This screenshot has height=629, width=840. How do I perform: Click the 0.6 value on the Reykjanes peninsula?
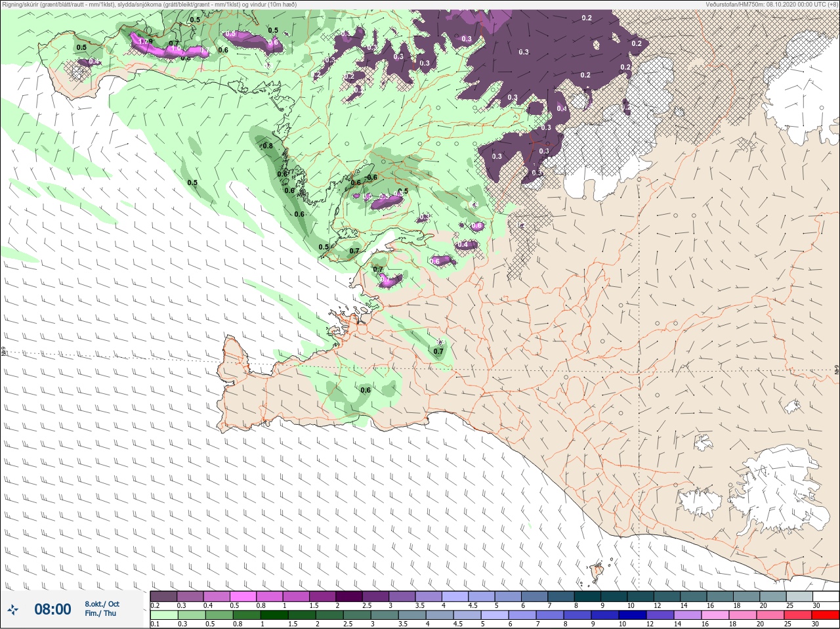point(366,390)
